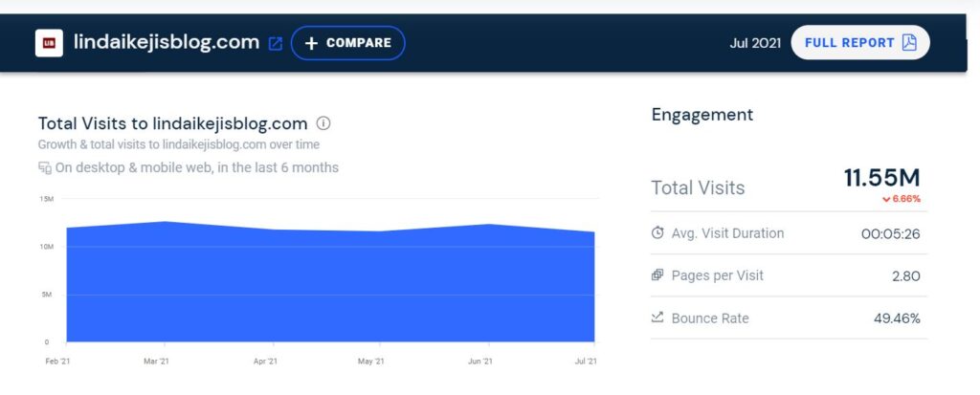Image resolution: width=980 pixels, height=395 pixels.
Task: Click the Total Visits 11.55M value
Action: 881,178
